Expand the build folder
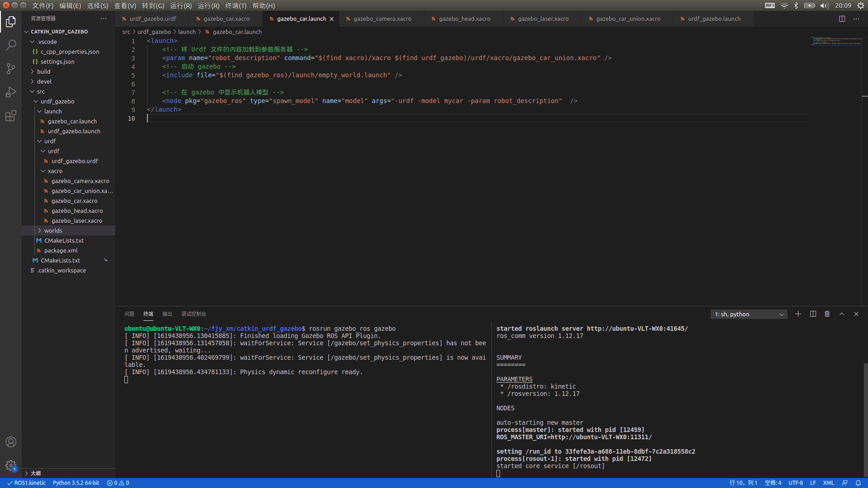The width and height of the screenshot is (868, 488). [x=43, y=72]
